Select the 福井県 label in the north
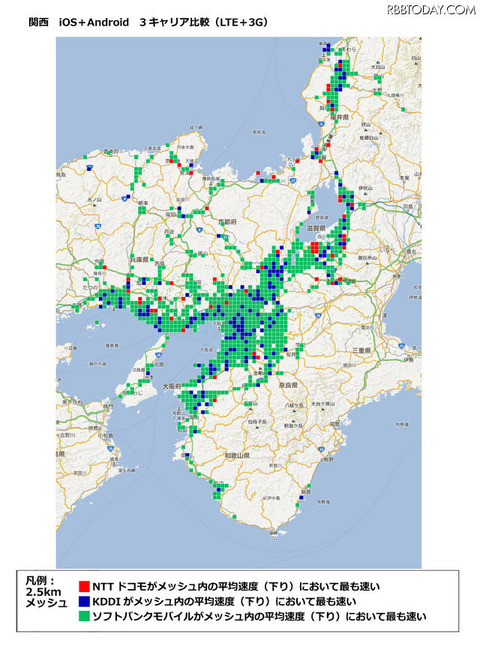480x646 pixels. [x=339, y=117]
